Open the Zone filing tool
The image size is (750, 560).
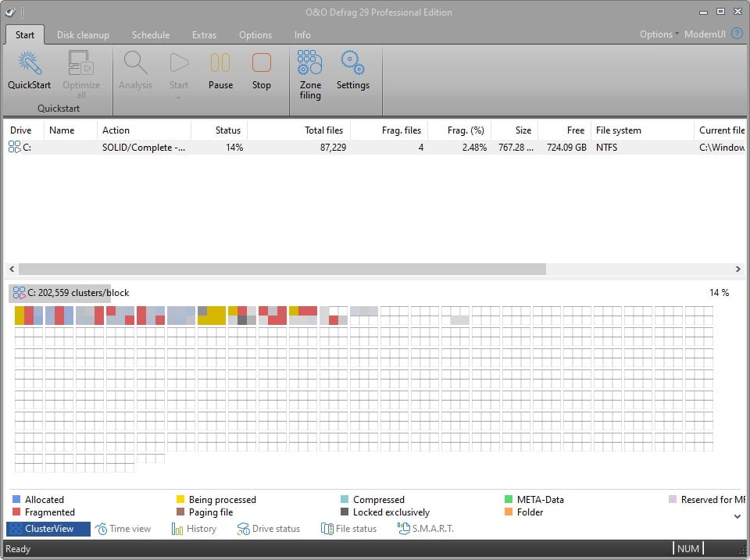click(309, 69)
